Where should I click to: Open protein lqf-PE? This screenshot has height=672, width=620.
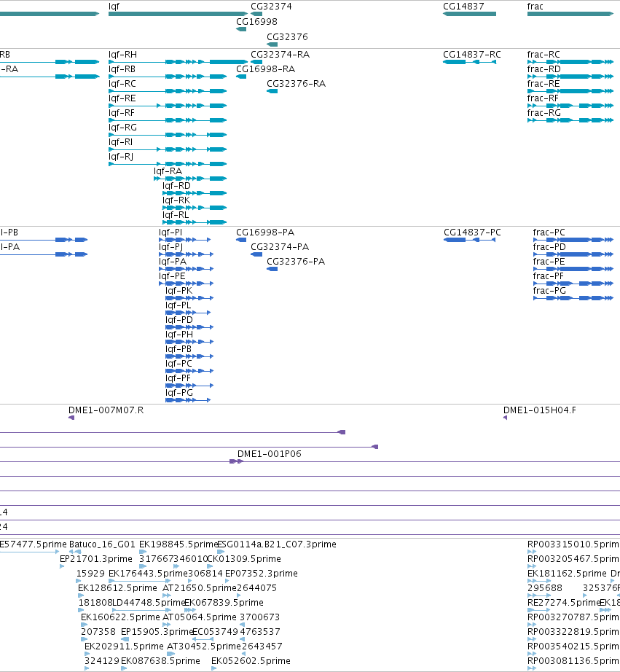click(172, 276)
